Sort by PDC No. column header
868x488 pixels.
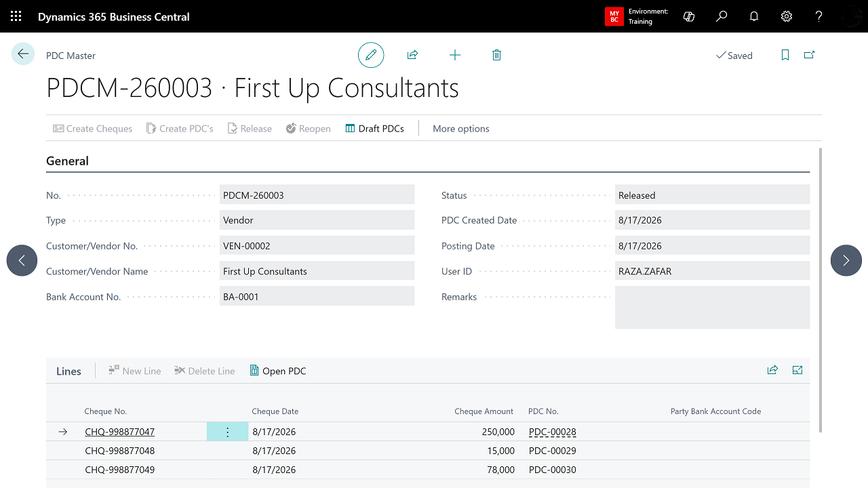click(543, 411)
